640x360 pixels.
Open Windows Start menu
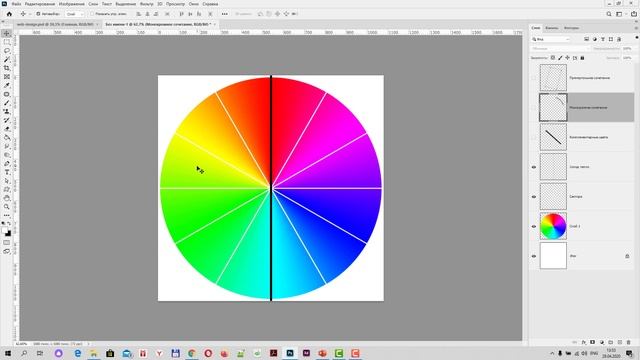[x=7, y=353]
